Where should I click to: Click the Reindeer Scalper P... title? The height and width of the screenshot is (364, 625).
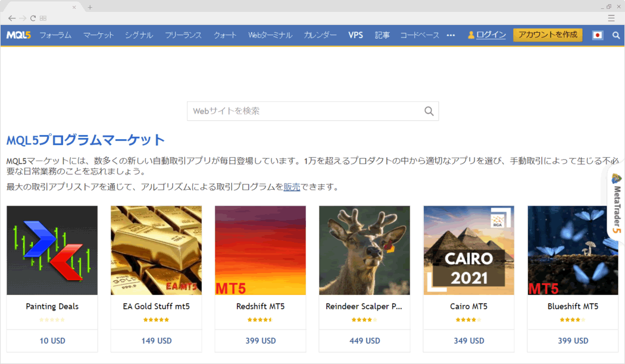coord(364,306)
